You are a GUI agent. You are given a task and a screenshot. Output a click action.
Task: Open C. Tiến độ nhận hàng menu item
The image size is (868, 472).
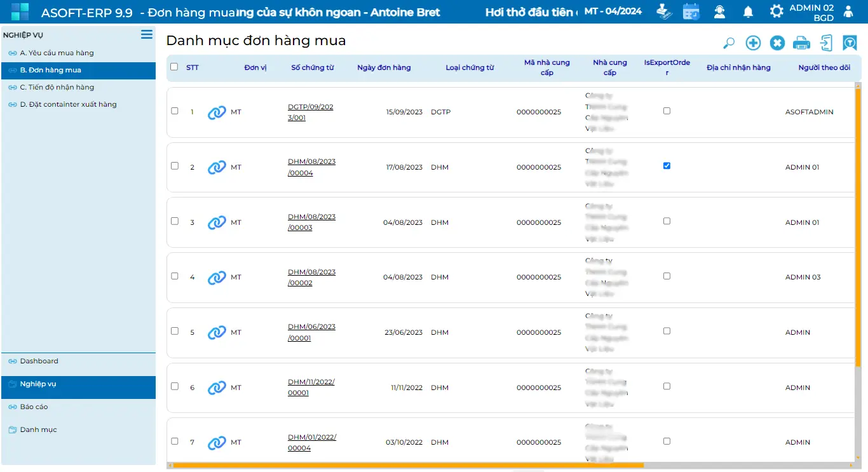(x=57, y=88)
